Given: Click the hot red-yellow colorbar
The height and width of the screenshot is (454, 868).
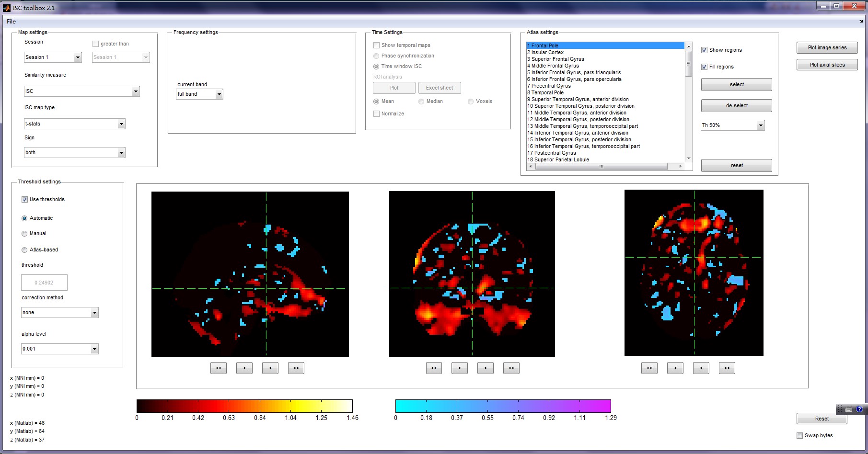Looking at the screenshot, I should (x=244, y=406).
